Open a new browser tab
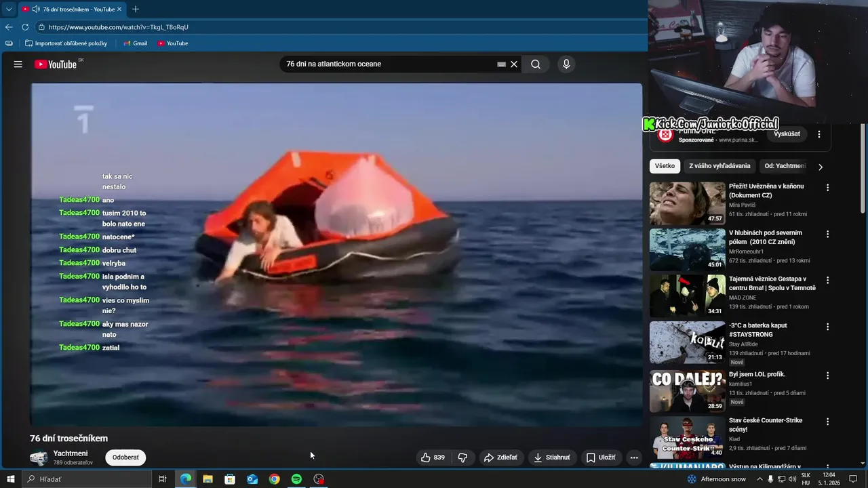868x488 pixels. coord(135,9)
